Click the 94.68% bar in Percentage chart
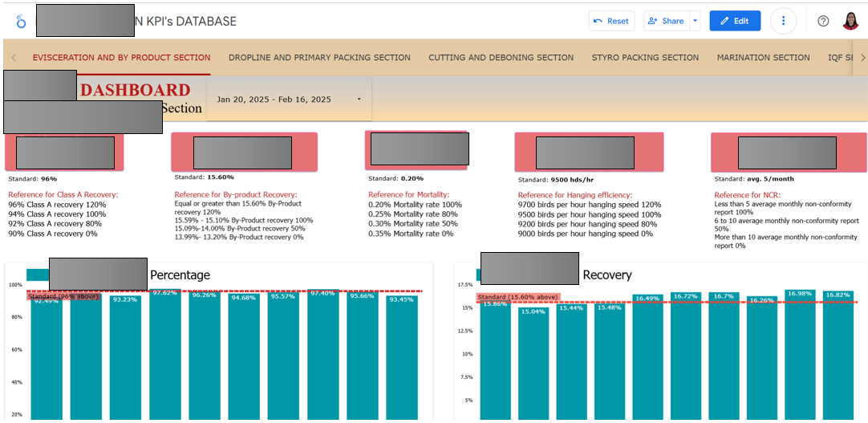This screenshot has width=868, height=423. pyautogui.click(x=244, y=356)
